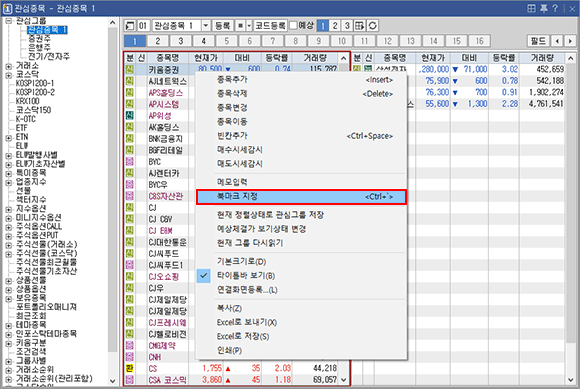Sort by the 등락률 column header in left grid

277,58
